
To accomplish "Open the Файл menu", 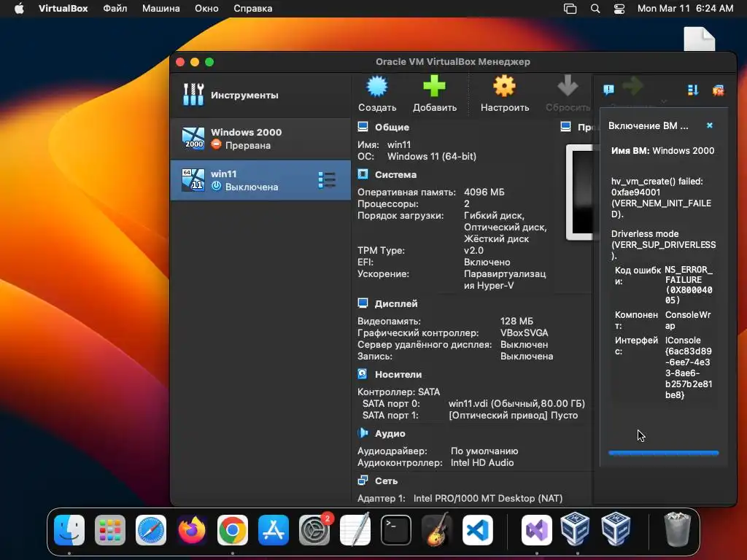I will click(115, 9).
